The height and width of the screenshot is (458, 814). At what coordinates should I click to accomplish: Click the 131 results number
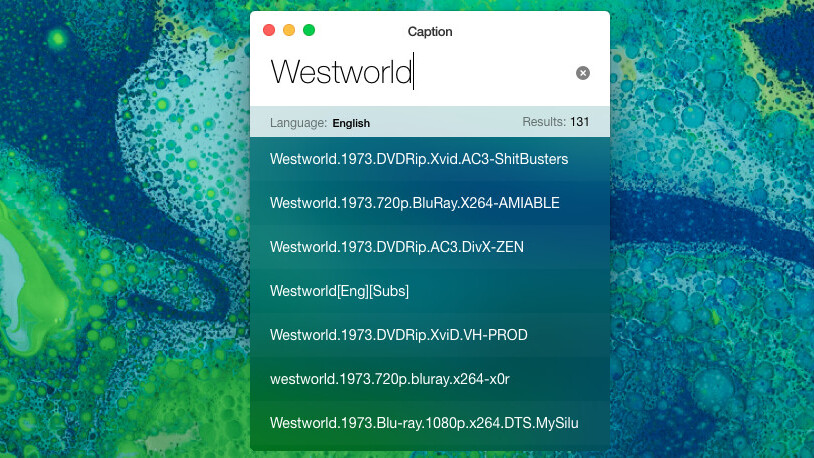click(x=580, y=122)
